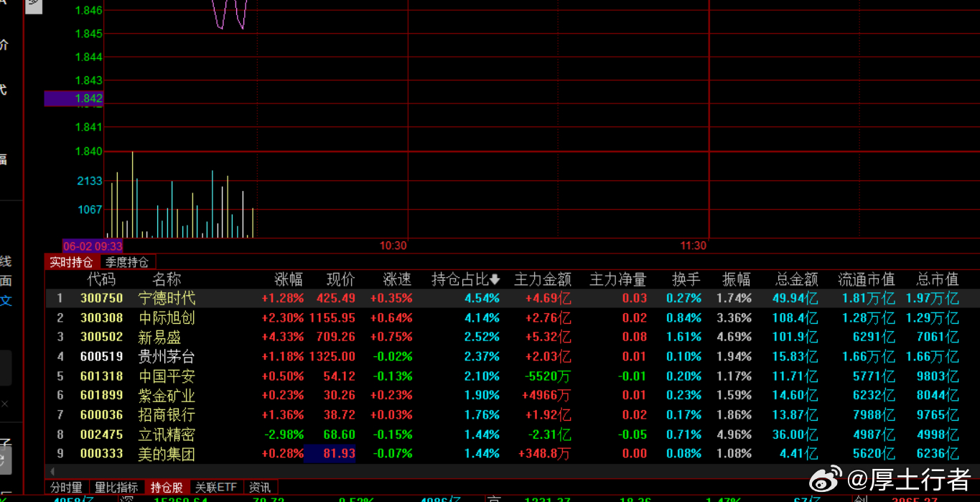Viewport: 980px width, 502px height.
Task: Select the 中国平安 stock row
Action: click(512, 376)
